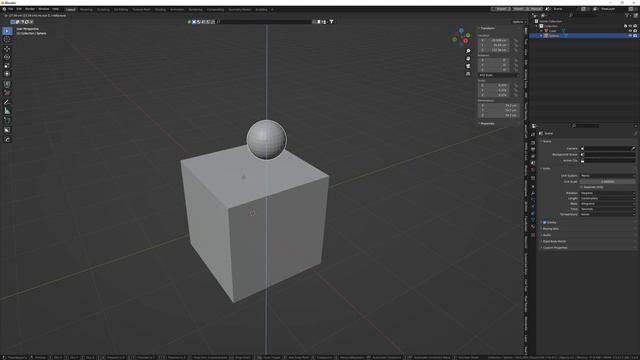Open the Unit System dropdown
The image size is (640, 360).
[608, 176]
